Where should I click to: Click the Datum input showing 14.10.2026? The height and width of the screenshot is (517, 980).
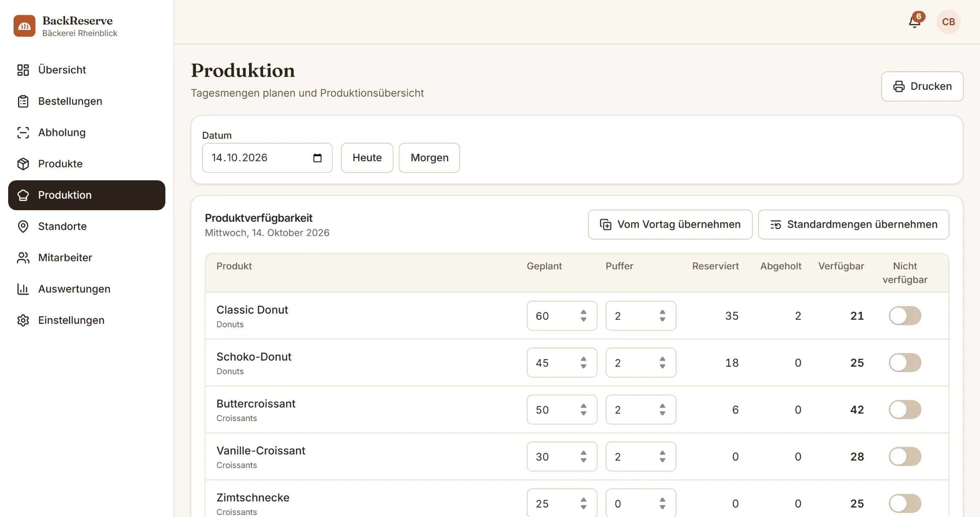pyautogui.click(x=267, y=158)
